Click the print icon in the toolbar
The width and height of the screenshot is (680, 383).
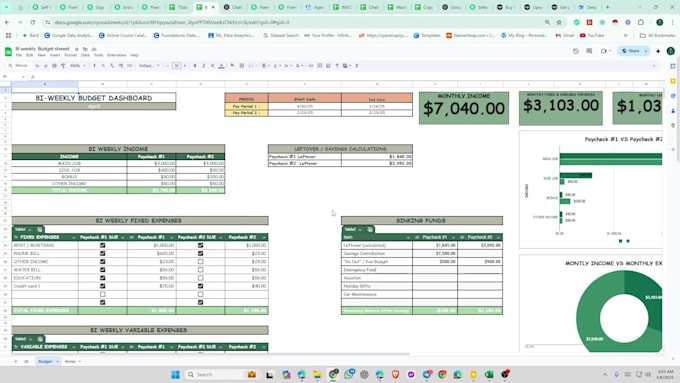tap(54, 66)
